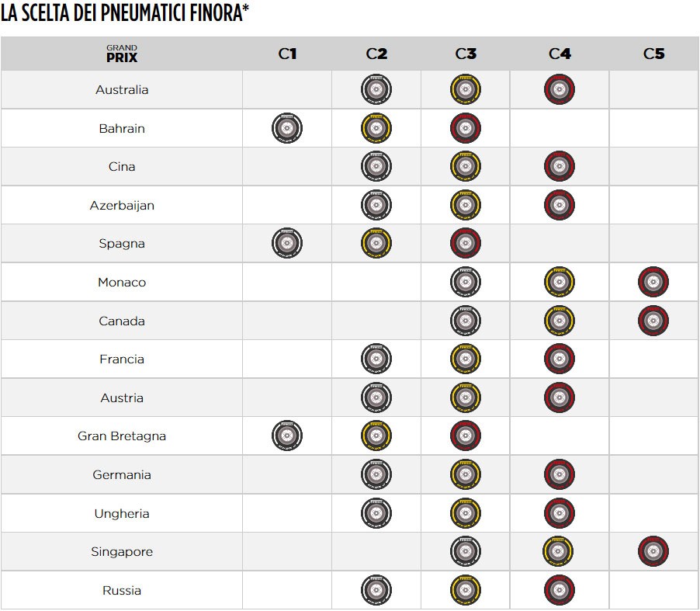700x611 pixels.
Task: Click the yellow C2 tyre for Spagna
Action: tap(376, 244)
